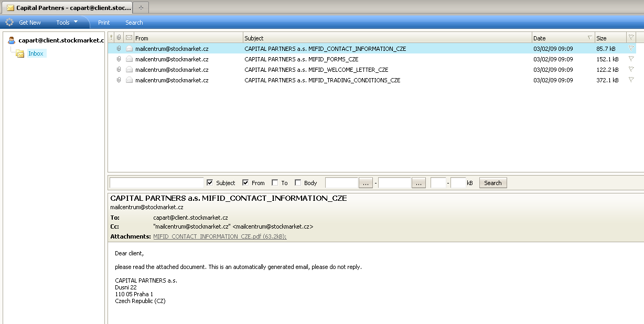Sort messages by Date column
This screenshot has width=644, height=324.
(x=563, y=38)
